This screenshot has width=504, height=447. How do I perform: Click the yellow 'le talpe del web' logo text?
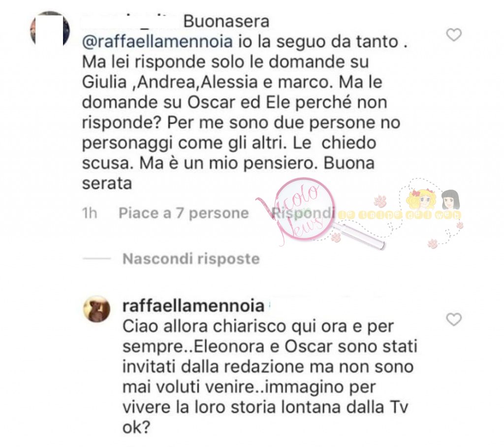tap(399, 215)
